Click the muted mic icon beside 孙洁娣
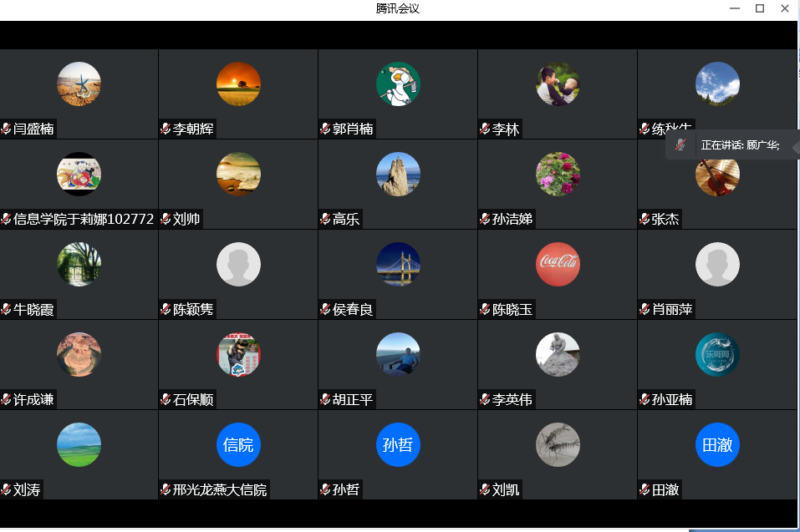This screenshot has width=800, height=532. [x=485, y=219]
